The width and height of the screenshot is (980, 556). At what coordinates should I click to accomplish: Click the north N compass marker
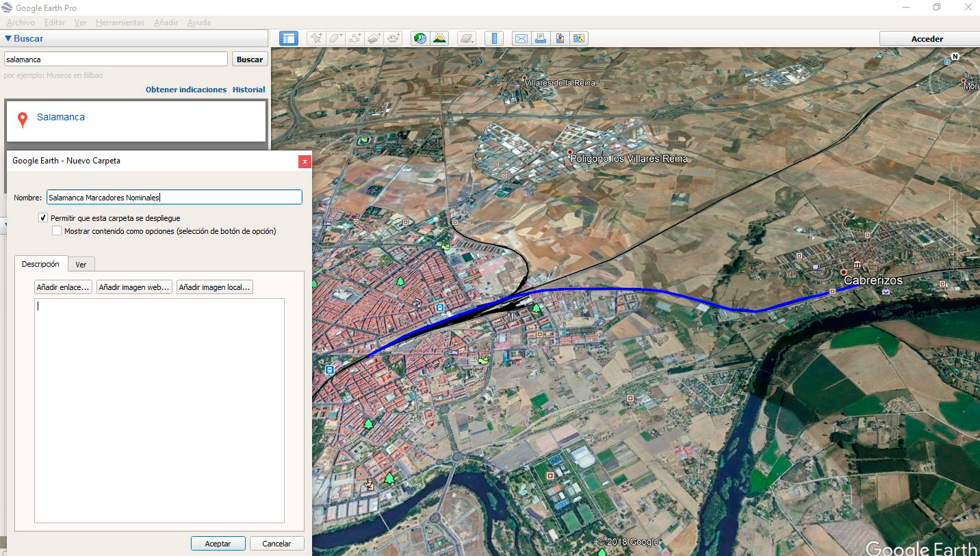(x=955, y=56)
